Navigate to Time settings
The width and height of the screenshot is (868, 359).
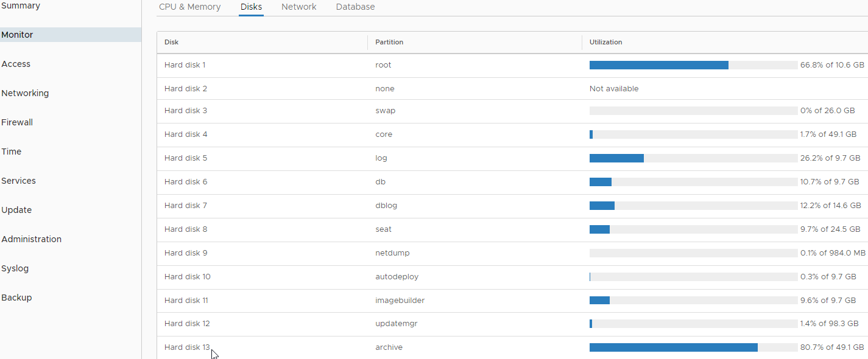click(x=12, y=152)
